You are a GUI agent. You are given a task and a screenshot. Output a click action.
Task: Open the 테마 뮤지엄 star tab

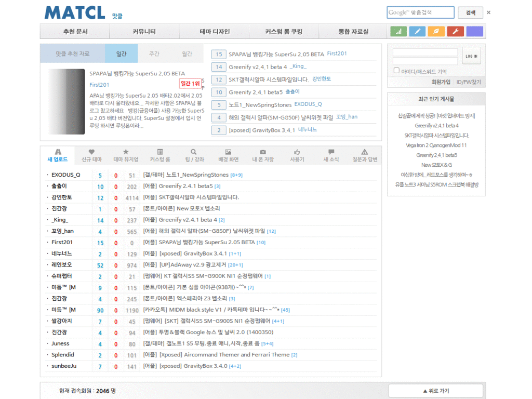[126, 155]
